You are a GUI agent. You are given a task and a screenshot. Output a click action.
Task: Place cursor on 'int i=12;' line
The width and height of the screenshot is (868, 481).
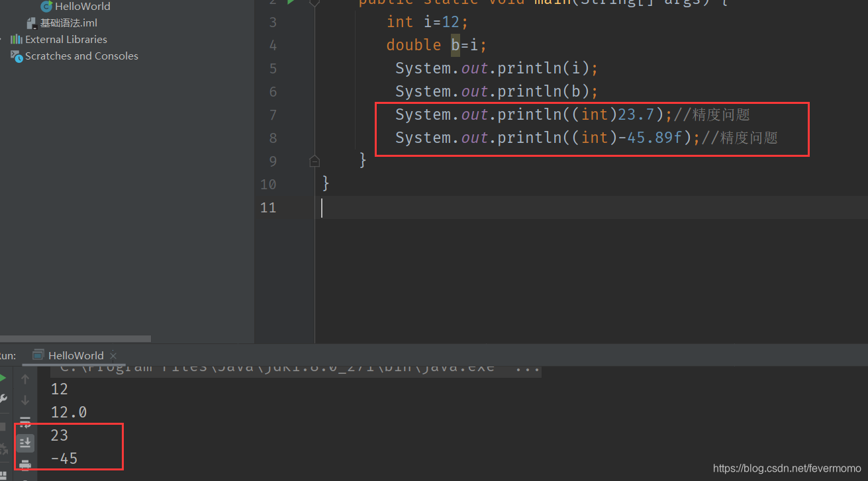click(x=427, y=22)
